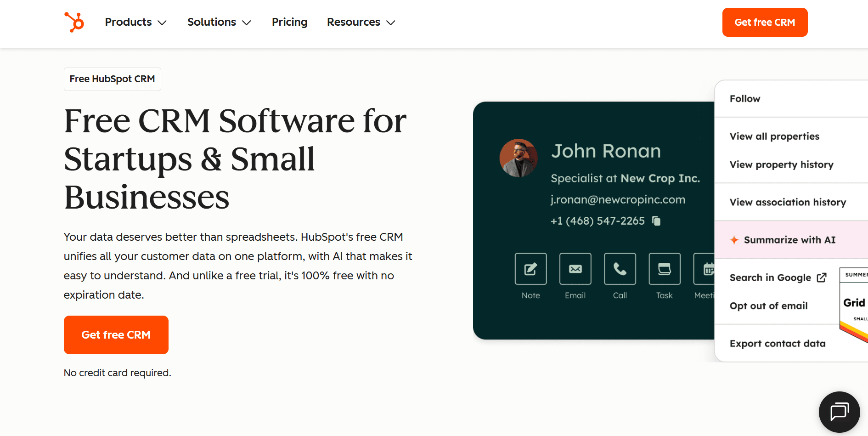
Task: Click the Call phone icon
Action: click(620, 269)
